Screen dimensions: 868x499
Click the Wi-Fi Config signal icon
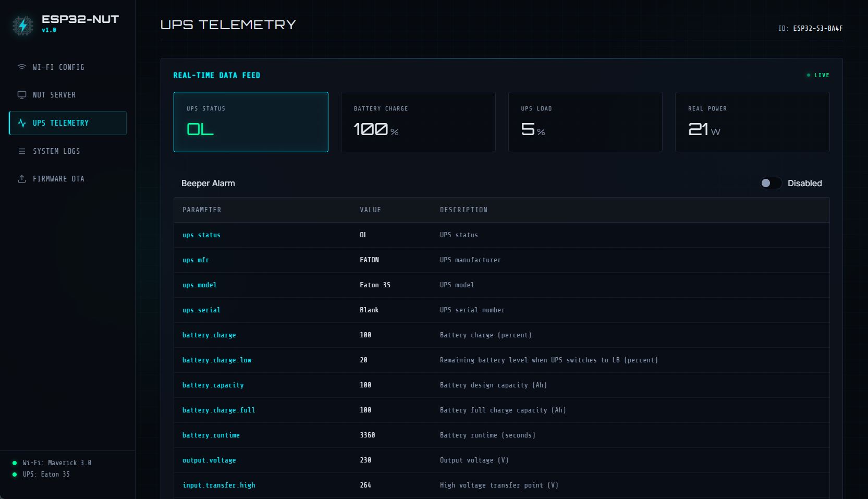click(22, 67)
